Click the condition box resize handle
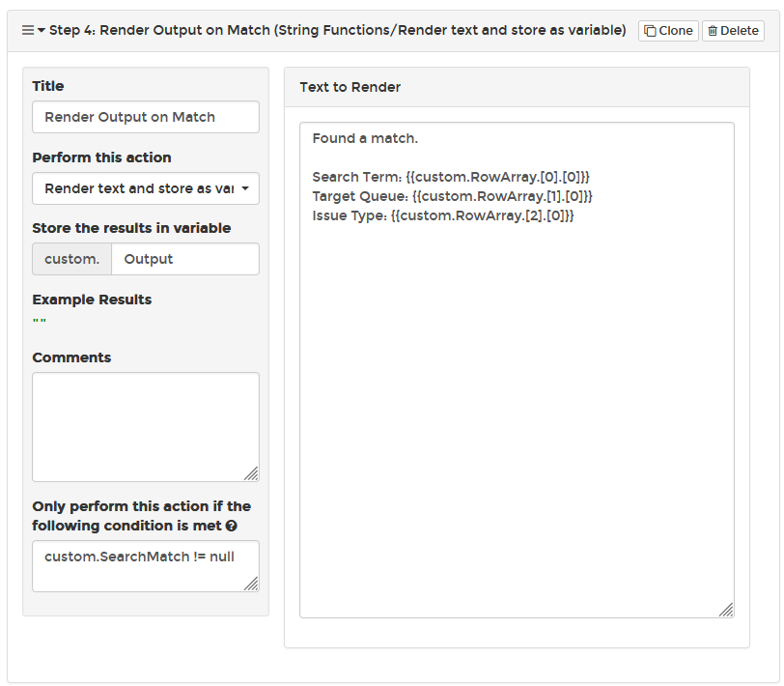Screen dimensions: 784x686 tap(251, 584)
